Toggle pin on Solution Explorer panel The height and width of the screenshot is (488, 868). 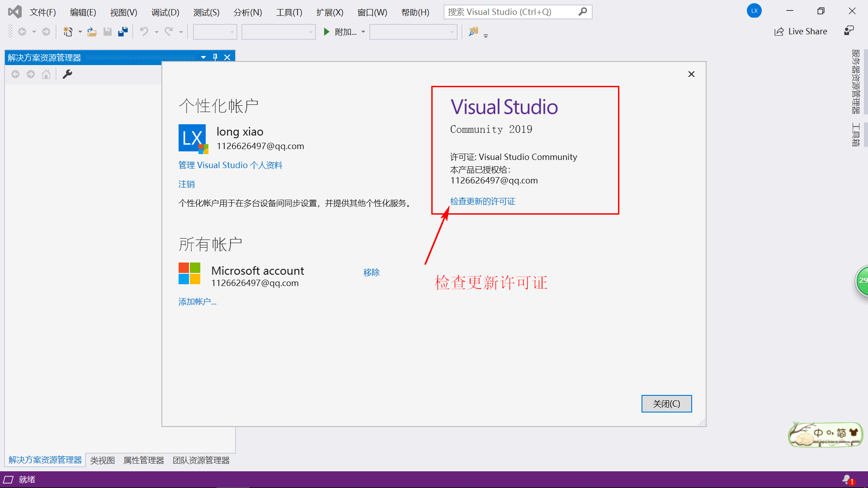click(215, 57)
